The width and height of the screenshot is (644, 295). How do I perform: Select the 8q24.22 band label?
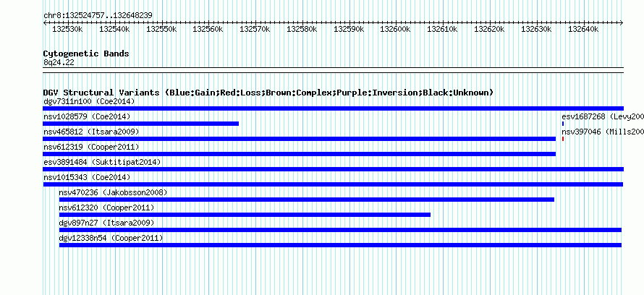click(x=59, y=62)
